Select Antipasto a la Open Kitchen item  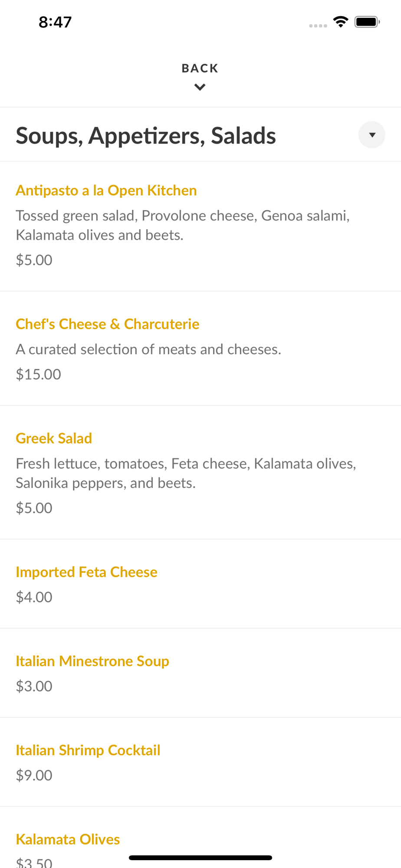pyautogui.click(x=106, y=191)
